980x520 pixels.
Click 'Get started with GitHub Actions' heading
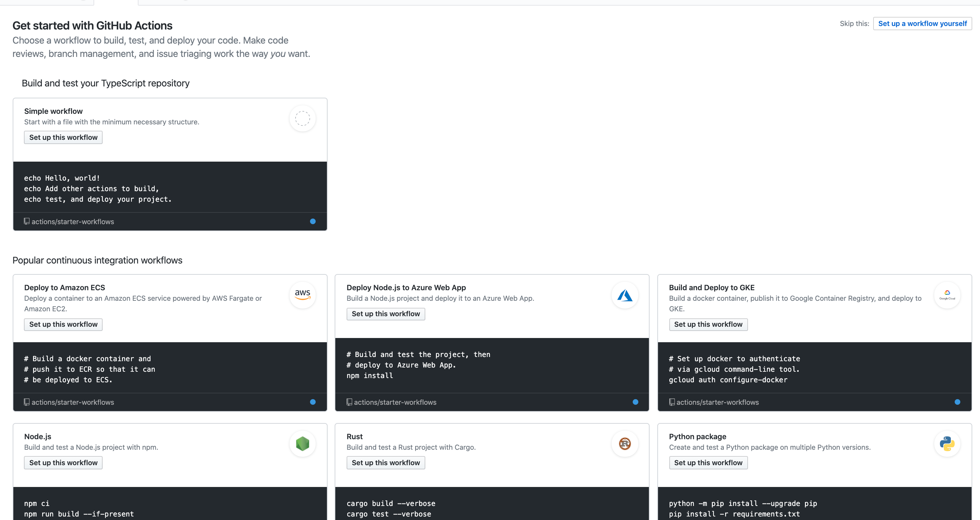tap(92, 26)
